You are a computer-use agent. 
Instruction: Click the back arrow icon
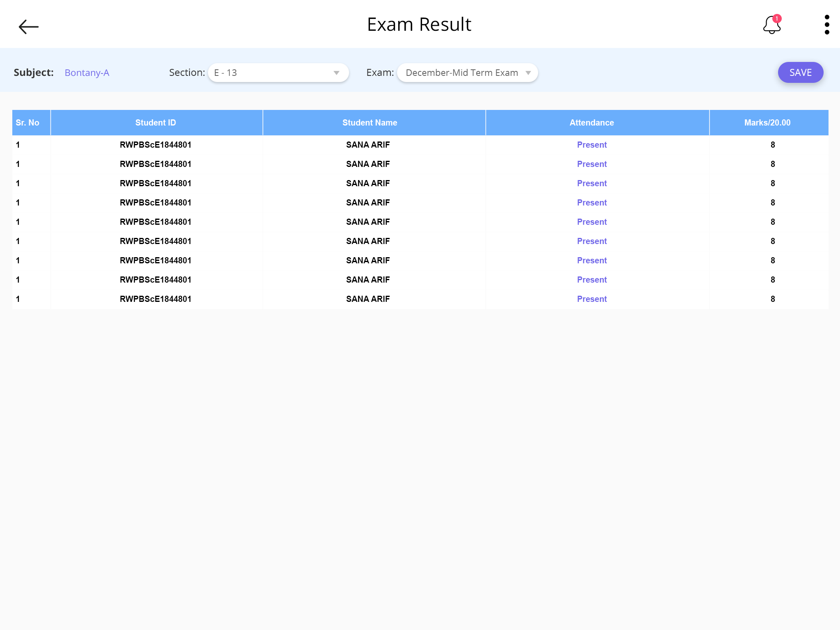pyautogui.click(x=29, y=27)
